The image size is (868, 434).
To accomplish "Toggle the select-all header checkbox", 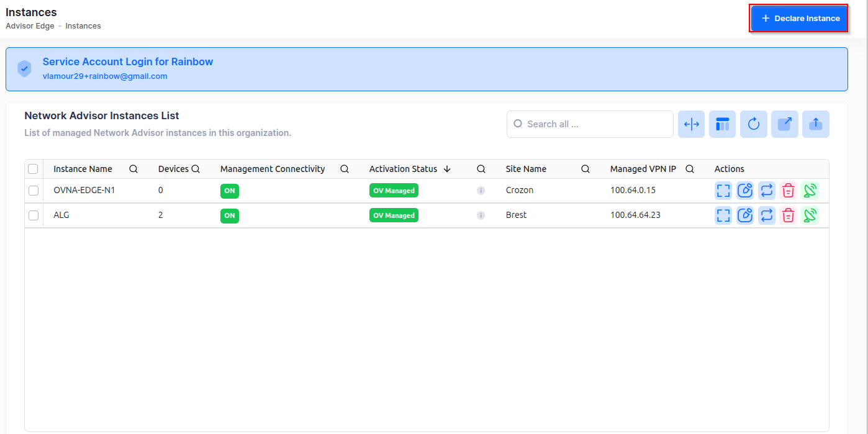I will 34,169.
